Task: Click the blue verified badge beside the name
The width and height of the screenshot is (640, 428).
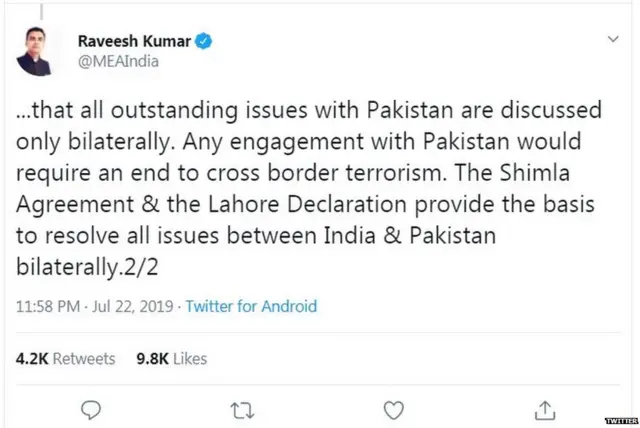Action: coord(203,42)
